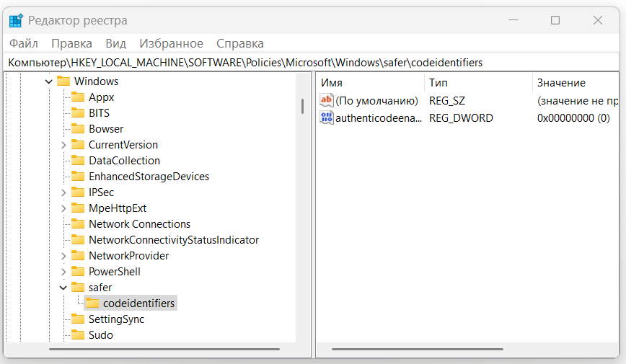The image size is (626, 364).
Task: Click the Network Connections folder icon
Action: [x=78, y=224]
